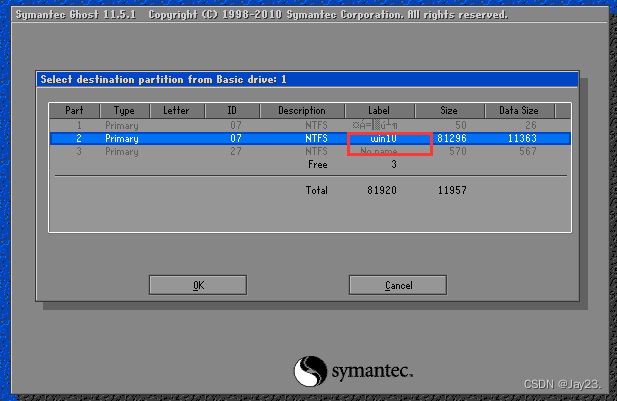Click the 26 data size value in row 1
Image resolution: width=617 pixels, height=401 pixels.
[x=531, y=126]
